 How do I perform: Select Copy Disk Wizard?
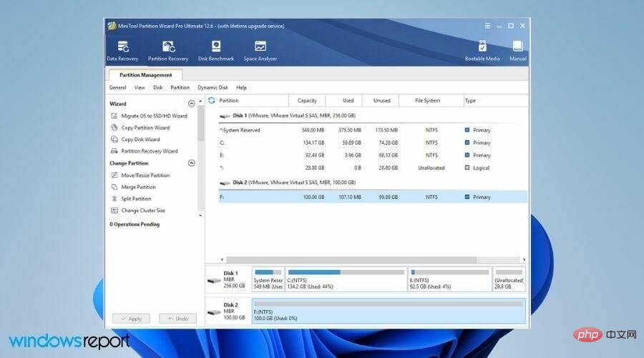pyautogui.click(x=140, y=140)
